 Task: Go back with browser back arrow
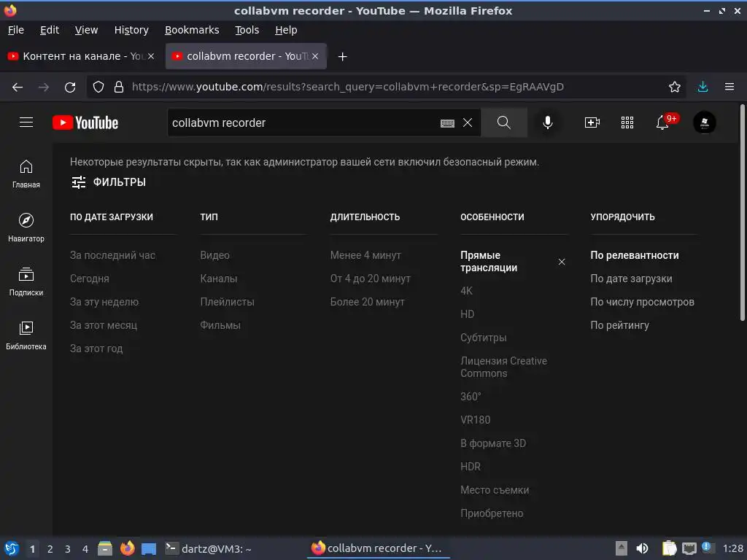tap(18, 87)
